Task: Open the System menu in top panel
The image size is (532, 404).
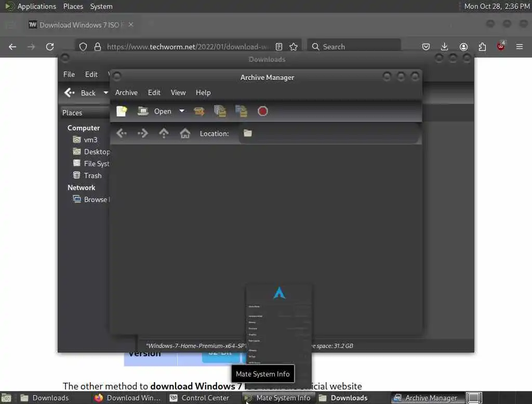Action: coord(101,6)
